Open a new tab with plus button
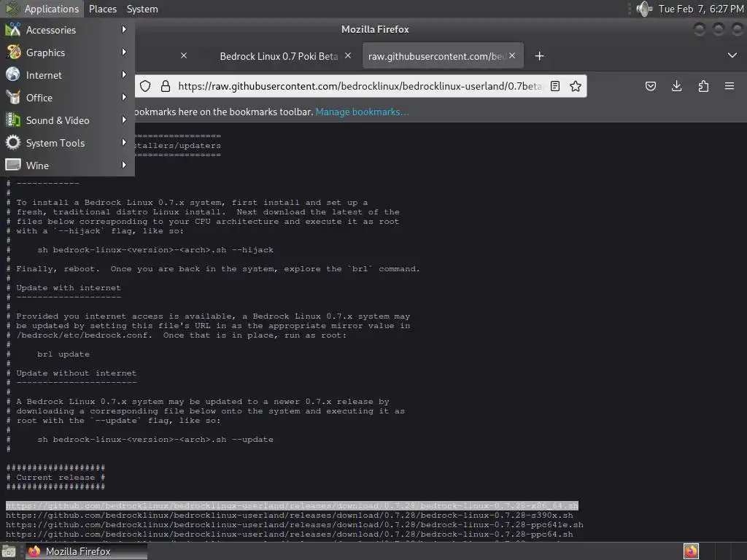 coord(539,56)
